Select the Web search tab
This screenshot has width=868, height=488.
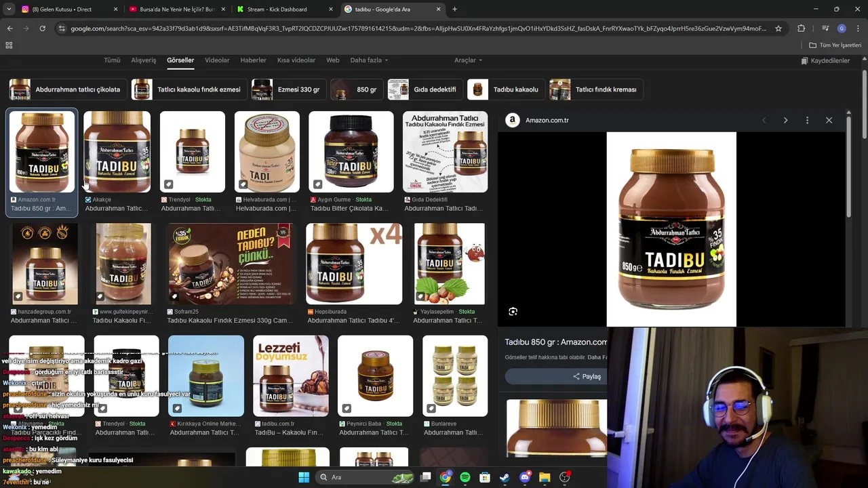click(332, 60)
